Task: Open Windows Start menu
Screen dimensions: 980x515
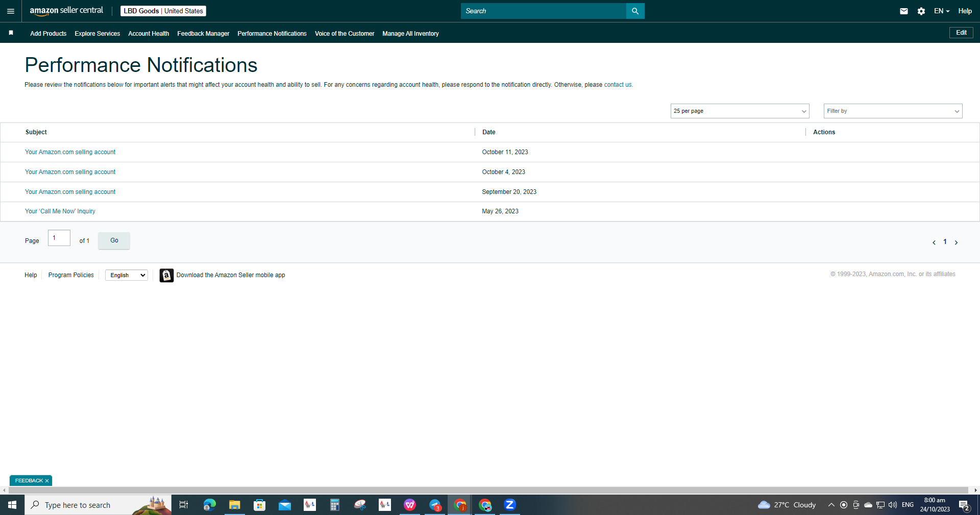Action: coord(12,505)
